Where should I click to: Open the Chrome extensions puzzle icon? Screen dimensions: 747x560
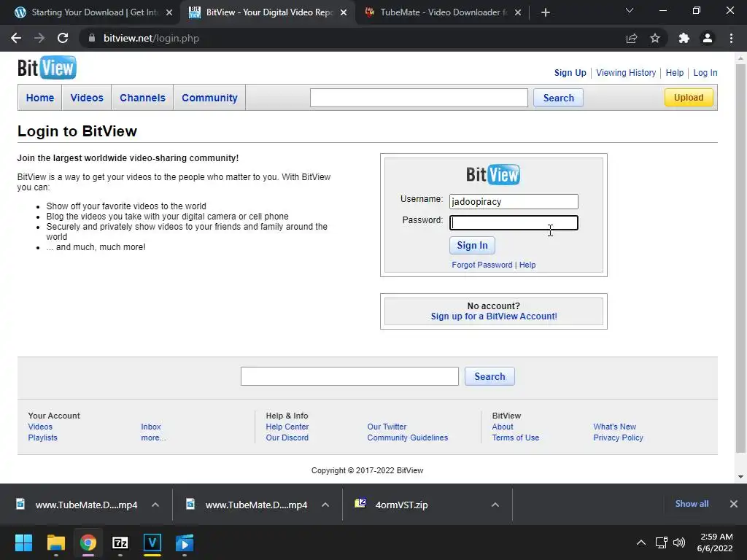(684, 38)
